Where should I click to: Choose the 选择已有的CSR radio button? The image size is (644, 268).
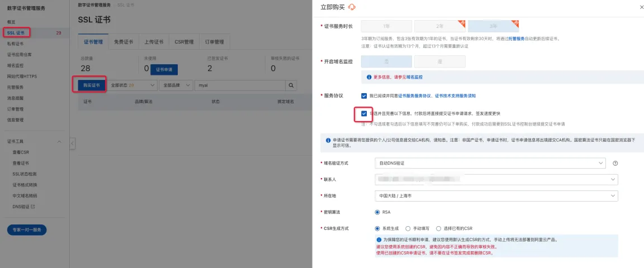tap(439, 228)
